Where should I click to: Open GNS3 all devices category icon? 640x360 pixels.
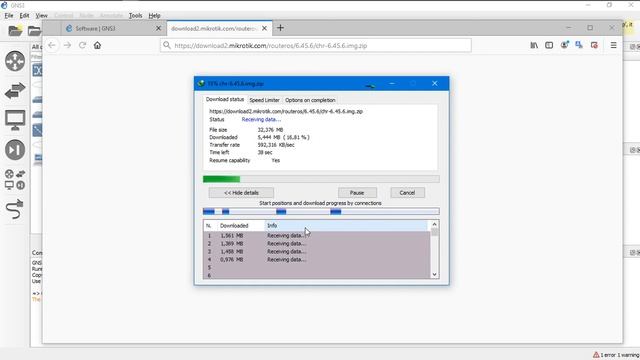point(15,180)
